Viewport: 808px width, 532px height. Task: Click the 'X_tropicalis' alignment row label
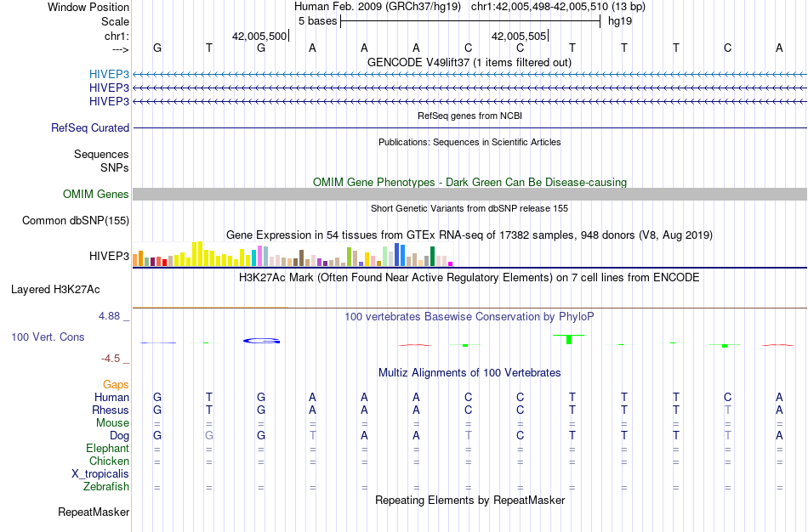[100, 474]
